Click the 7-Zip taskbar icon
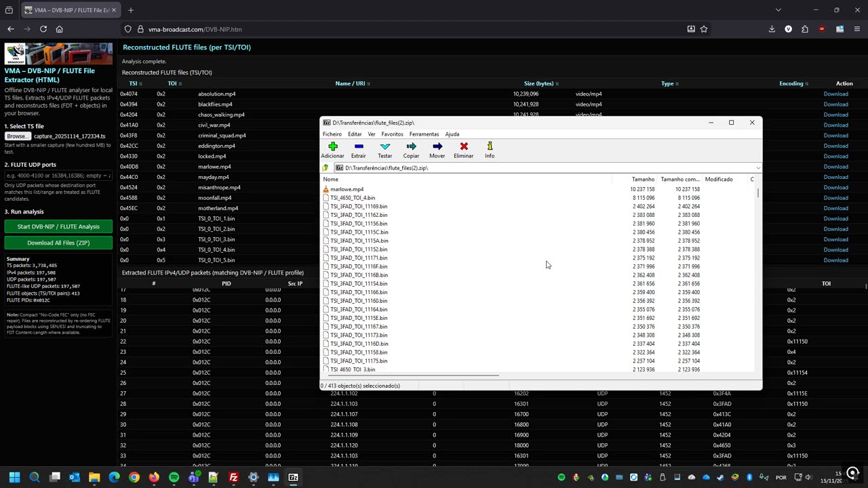 pyautogui.click(x=293, y=478)
